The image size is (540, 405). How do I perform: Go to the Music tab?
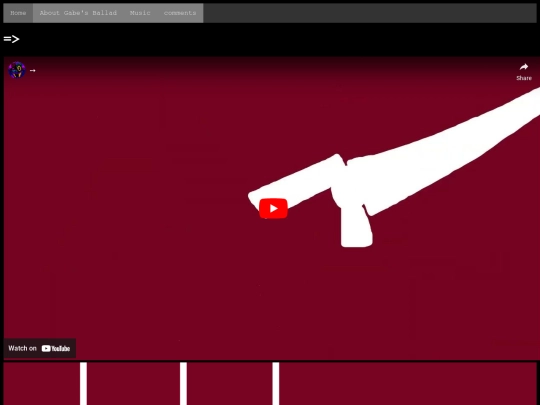(x=140, y=13)
